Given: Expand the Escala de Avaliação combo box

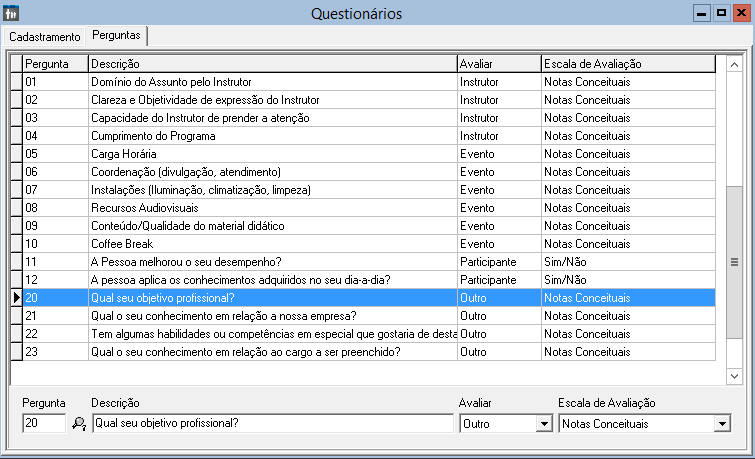Looking at the screenshot, I should (x=720, y=424).
